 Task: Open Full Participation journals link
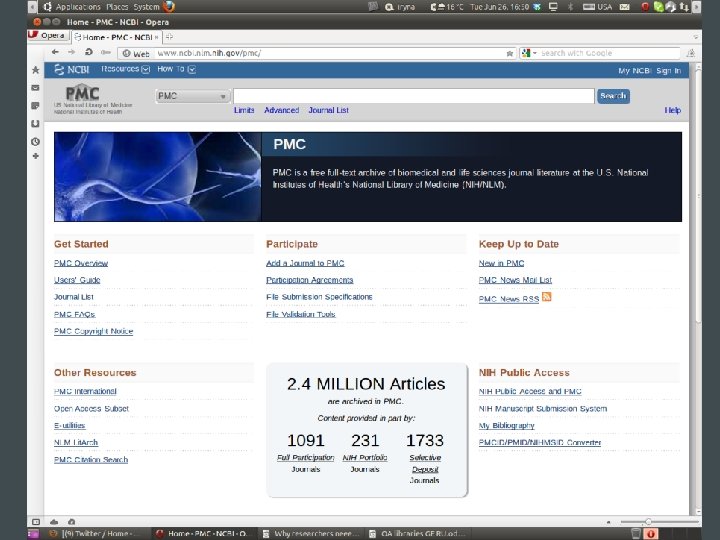click(305, 458)
